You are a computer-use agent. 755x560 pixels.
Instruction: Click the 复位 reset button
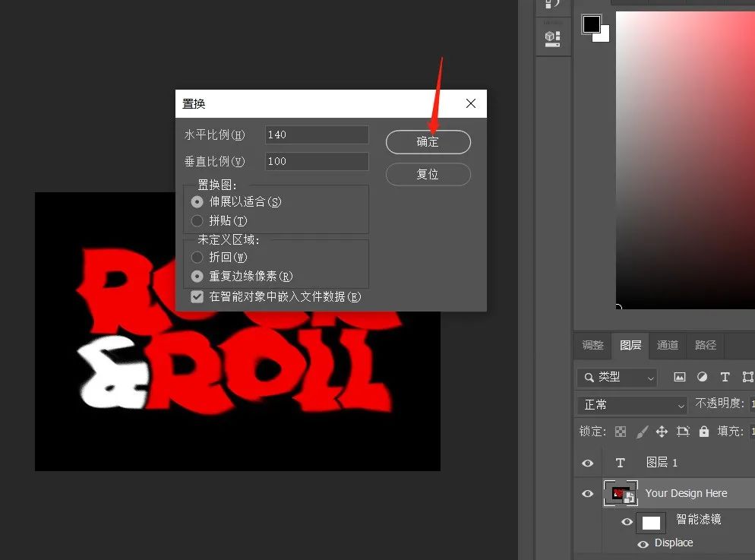click(x=428, y=174)
